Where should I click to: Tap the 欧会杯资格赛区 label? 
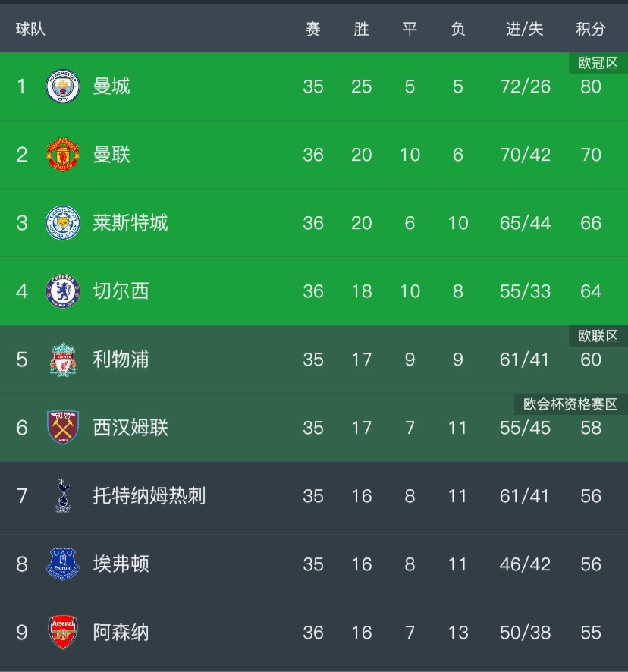point(570,404)
